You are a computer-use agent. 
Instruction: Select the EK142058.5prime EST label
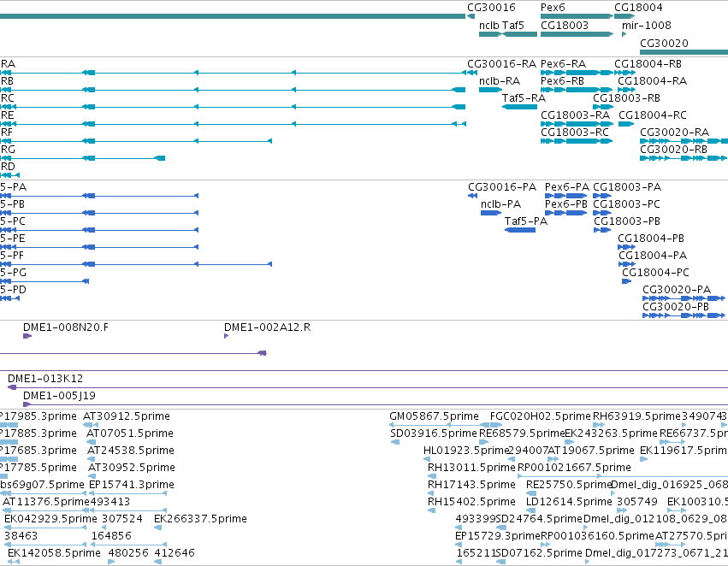(54, 553)
